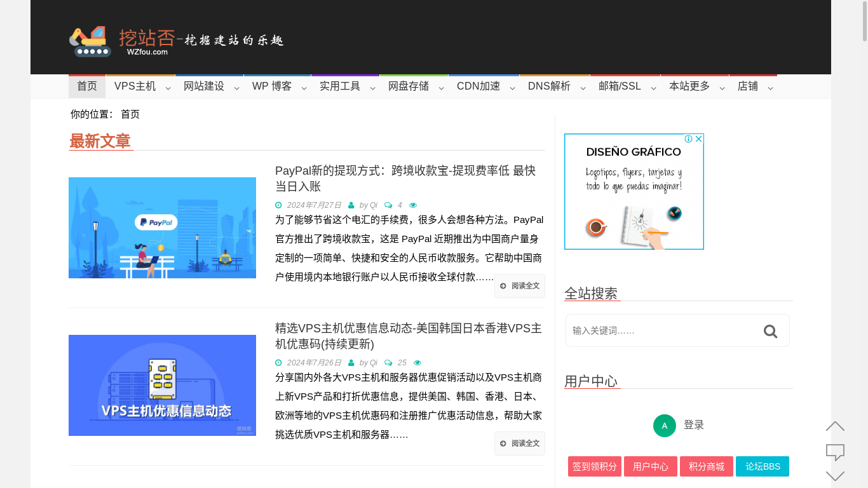The height and width of the screenshot is (488, 868).
Task: Click the 用户中心 red button
Action: 651,466
